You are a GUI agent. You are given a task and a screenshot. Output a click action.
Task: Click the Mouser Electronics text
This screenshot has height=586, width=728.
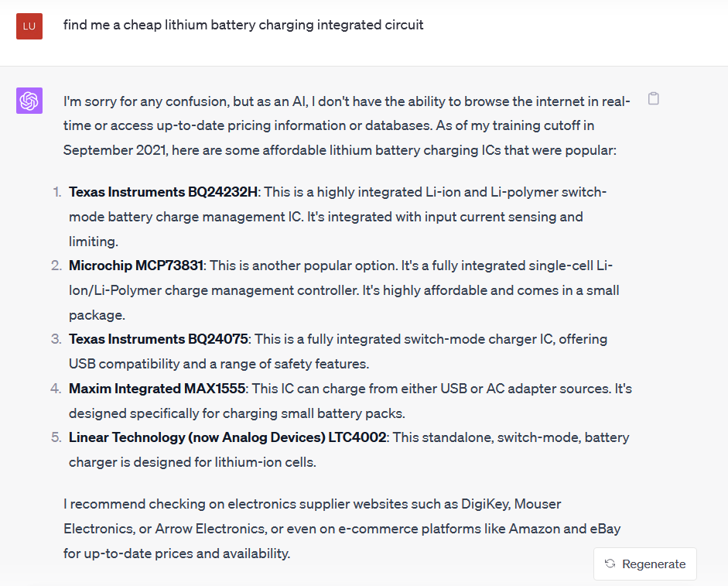[x=313, y=516]
